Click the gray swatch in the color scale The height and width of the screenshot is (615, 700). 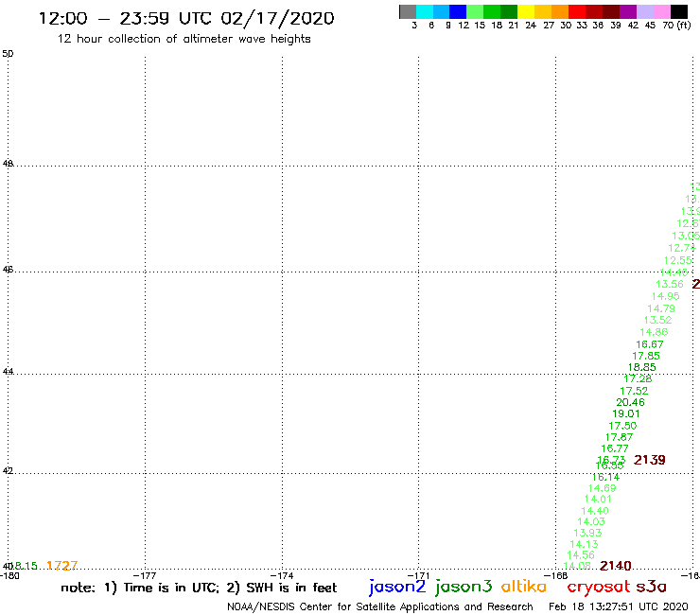click(408, 11)
